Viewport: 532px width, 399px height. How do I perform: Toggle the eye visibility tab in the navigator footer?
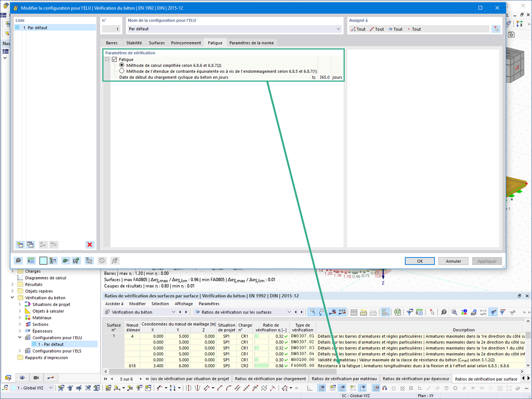22,378
